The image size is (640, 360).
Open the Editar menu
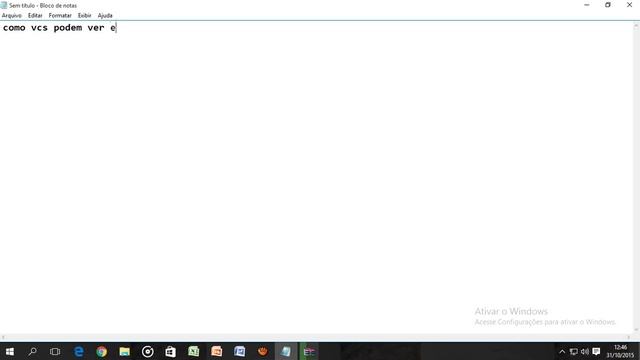(x=35, y=16)
